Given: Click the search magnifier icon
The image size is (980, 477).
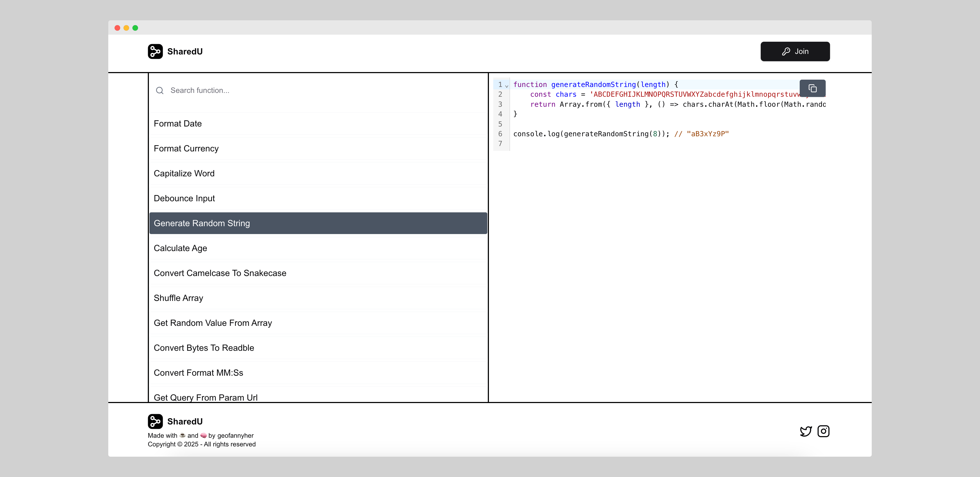Looking at the screenshot, I should 160,90.
